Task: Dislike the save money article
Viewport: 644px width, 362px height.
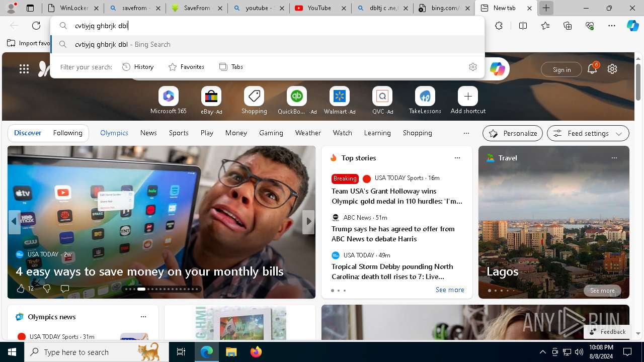Action: pyautogui.click(x=47, y=289)
